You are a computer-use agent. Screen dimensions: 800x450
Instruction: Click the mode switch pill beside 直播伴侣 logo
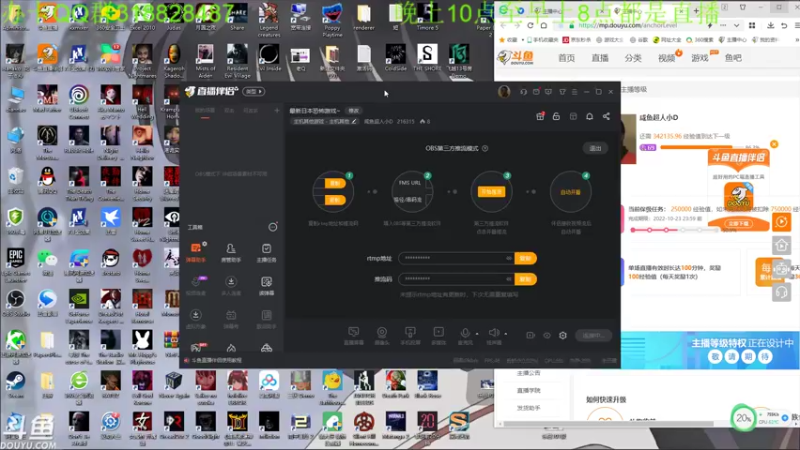pos(254,92)
